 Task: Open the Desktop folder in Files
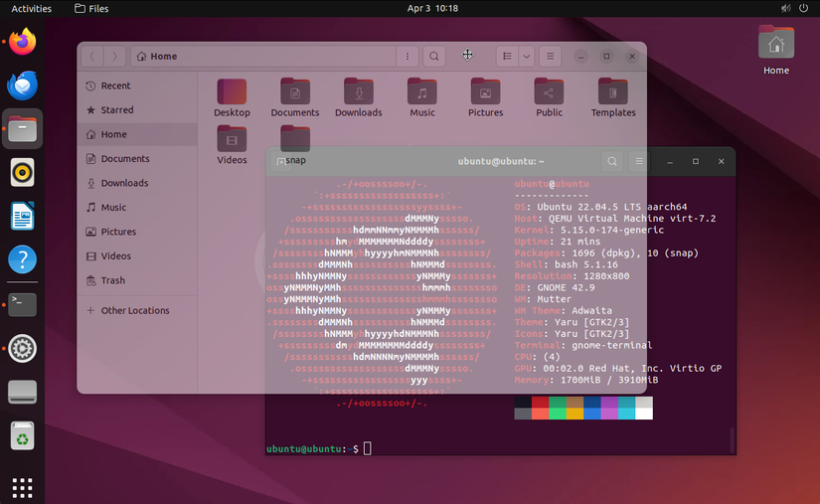(232, 97)
